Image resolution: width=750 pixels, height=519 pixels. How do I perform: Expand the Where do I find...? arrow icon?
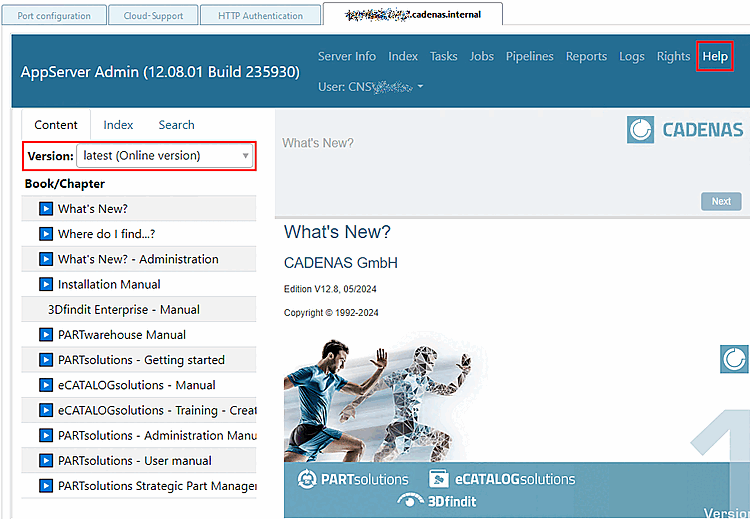pos(46,234)
